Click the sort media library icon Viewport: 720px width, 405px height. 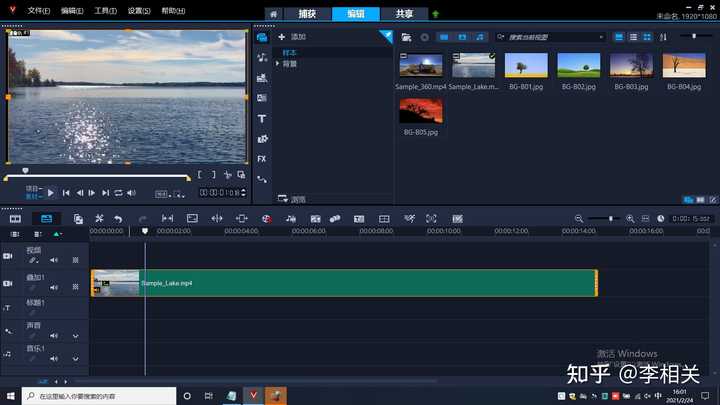[664, 37]
